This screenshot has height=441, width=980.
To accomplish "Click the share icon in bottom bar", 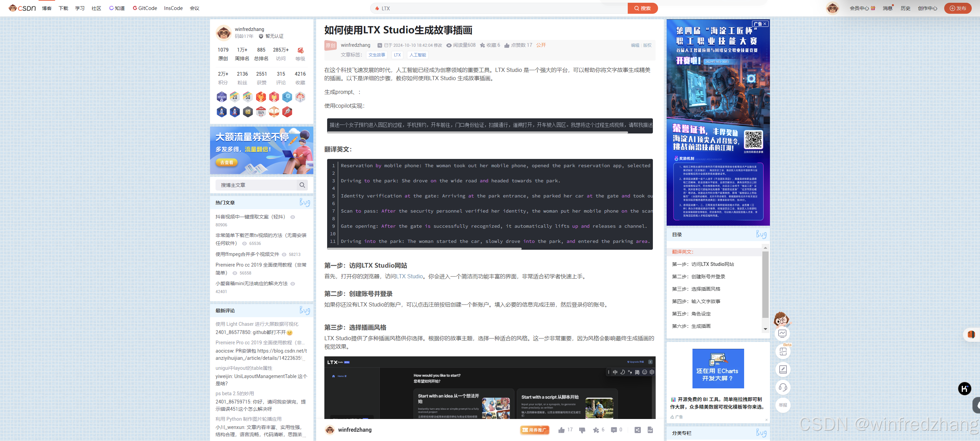I will click(638, 430).
